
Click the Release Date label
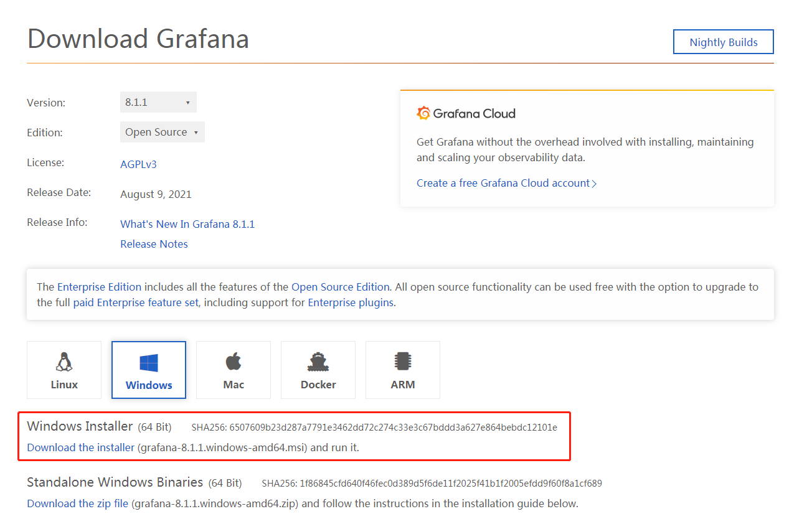pyautogui.click(x=59, y=192)
